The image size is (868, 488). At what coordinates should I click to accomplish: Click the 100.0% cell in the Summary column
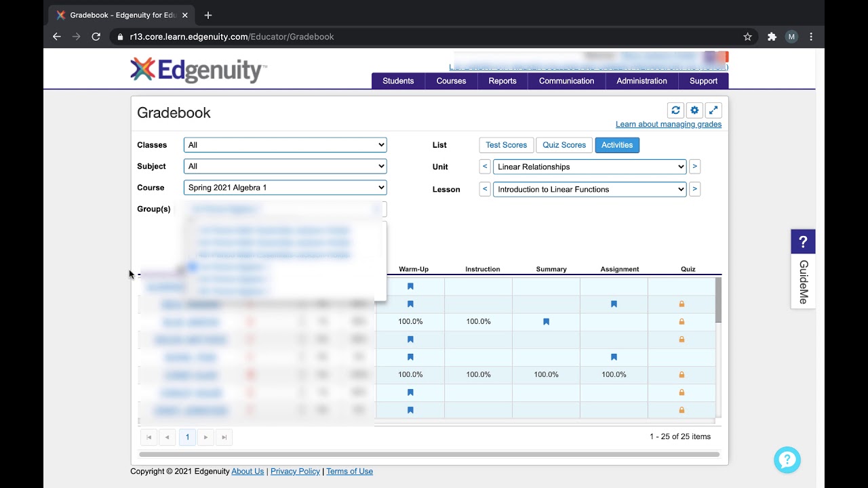click(546, 375)
